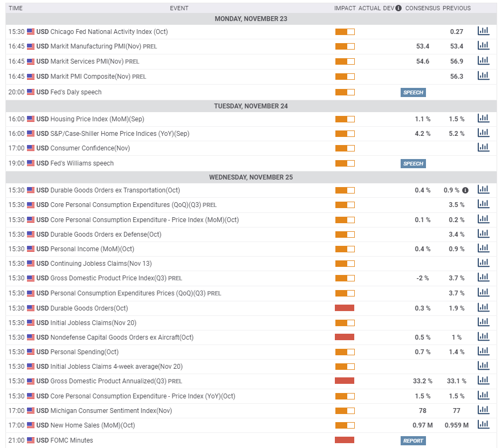Screen dimensions: 502x448
Task: Open chart icon for Consumer Confidence(Nov)
Action: coord(484,148)
